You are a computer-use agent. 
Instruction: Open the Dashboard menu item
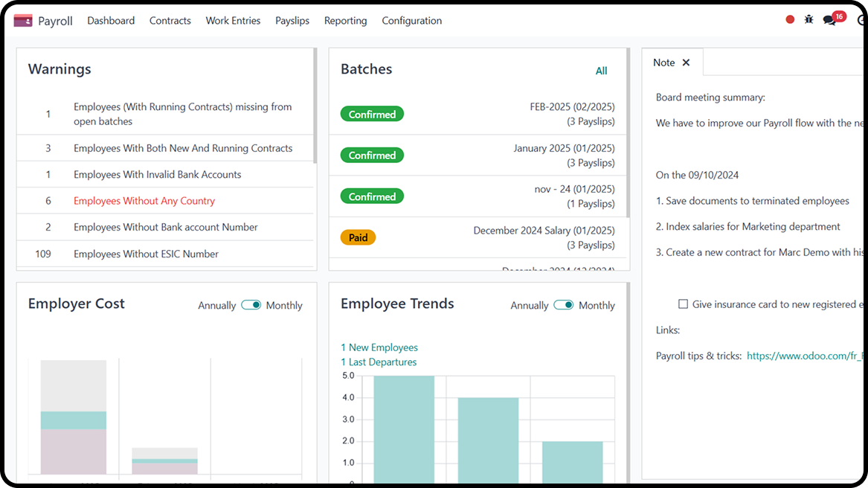point(111,21)
